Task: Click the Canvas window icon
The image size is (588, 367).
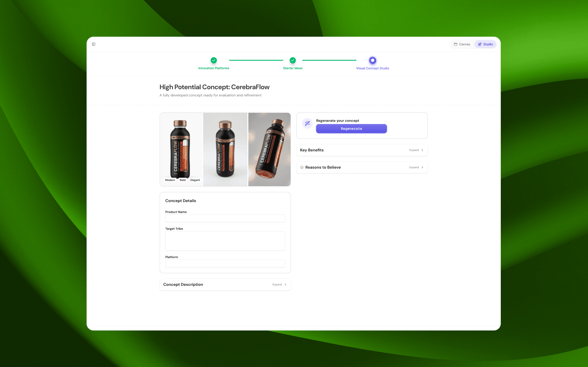Action: coord(455,44)
